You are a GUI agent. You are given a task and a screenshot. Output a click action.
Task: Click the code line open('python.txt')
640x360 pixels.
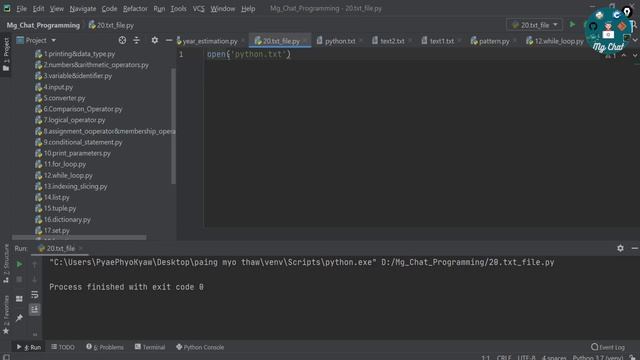point(249,54)
